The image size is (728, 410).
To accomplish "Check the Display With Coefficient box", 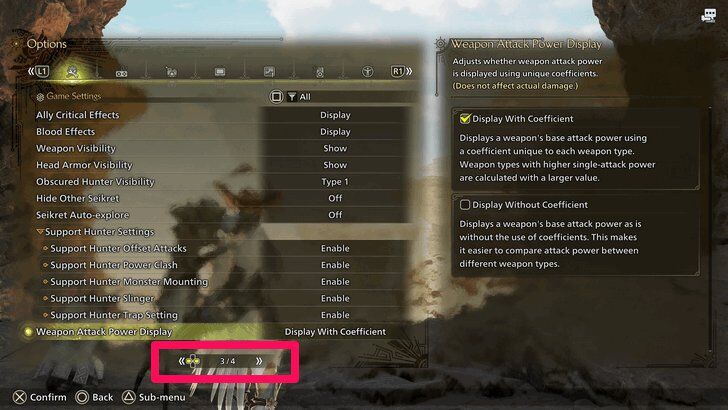I will pyautogui.click(x=465, y=118).
